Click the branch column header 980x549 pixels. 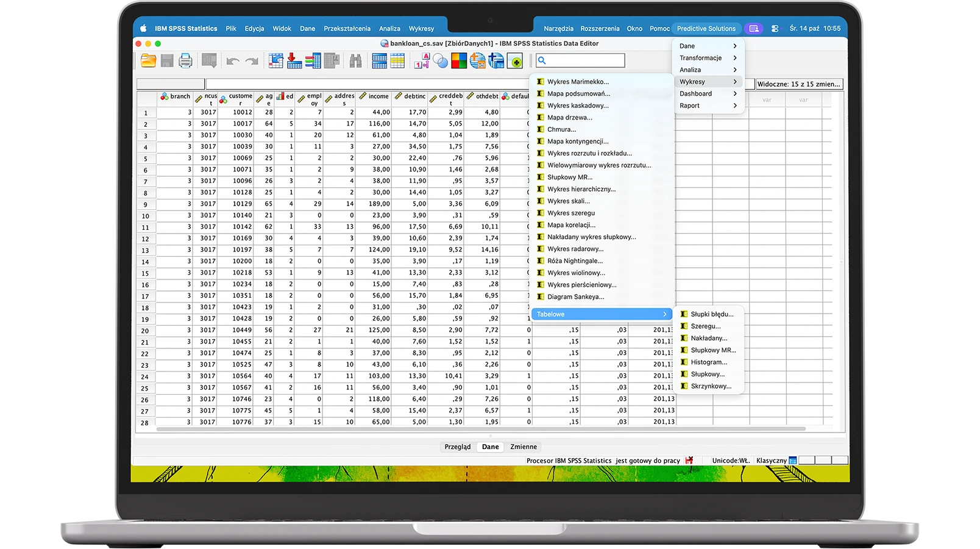pyautogui.click(x=175, y=99)
